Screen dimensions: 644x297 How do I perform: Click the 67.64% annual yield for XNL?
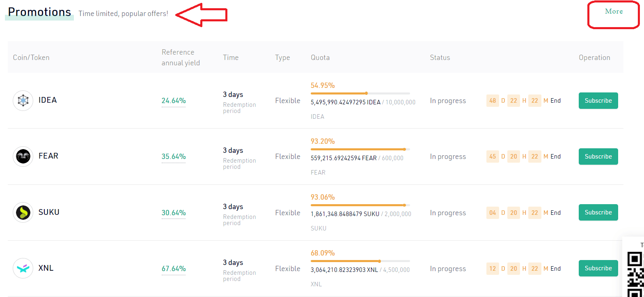pos(174,269)
